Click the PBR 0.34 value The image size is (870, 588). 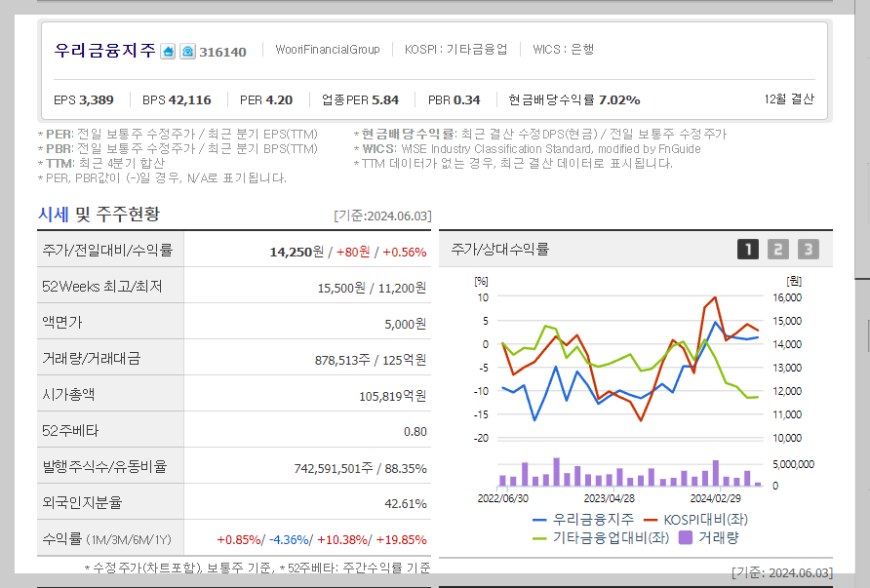click(x=454, y=99)
